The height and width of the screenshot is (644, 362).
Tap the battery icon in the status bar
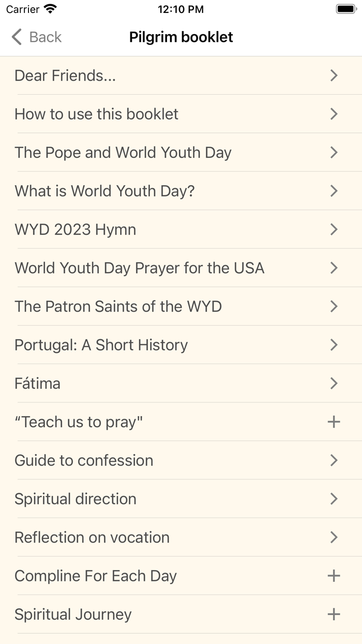click(345, 9)
